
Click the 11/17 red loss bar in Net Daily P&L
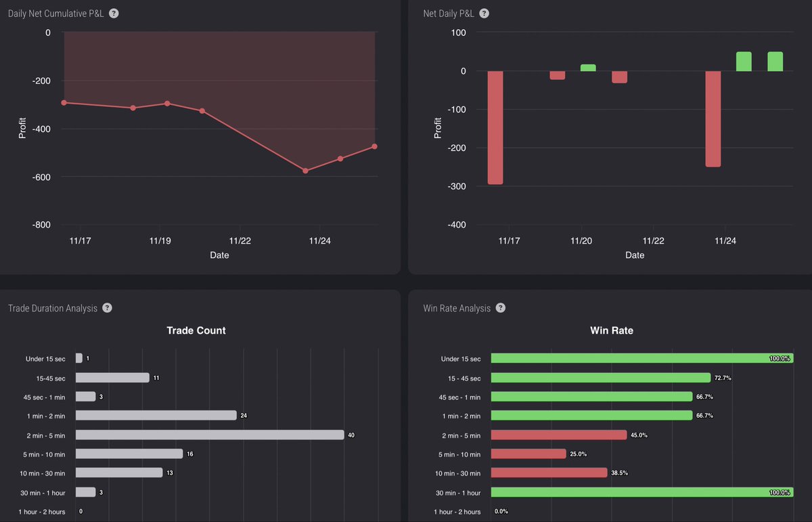pyautogui.click(x=495, y=128)
